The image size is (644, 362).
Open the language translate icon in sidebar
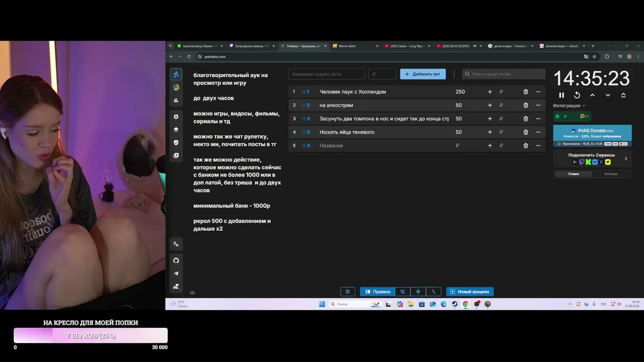pyautogui.click(x=176, y=244)
